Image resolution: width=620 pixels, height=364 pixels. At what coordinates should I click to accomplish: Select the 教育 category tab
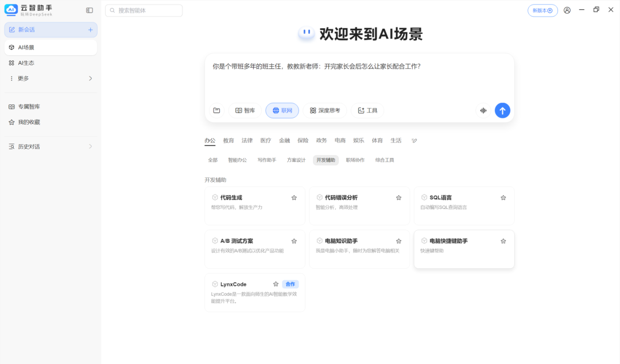click(x=228, y=141)
